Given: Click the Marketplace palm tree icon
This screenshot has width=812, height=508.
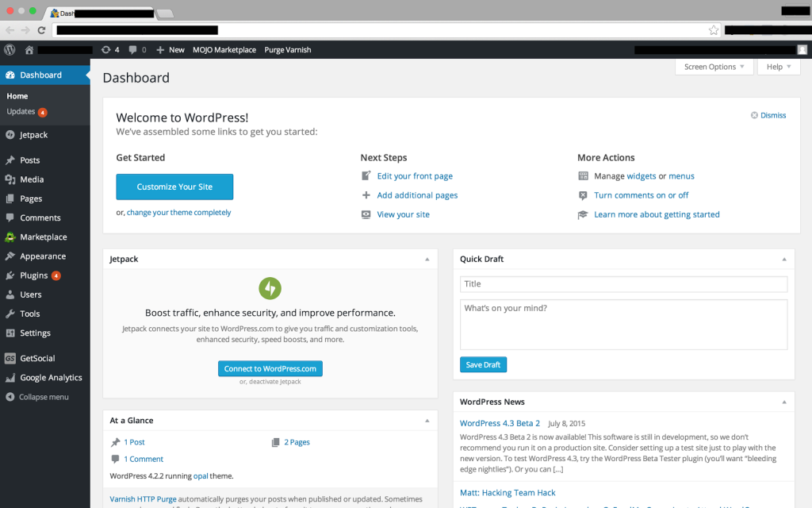Looking at the screenshot, I should [10, 237].
